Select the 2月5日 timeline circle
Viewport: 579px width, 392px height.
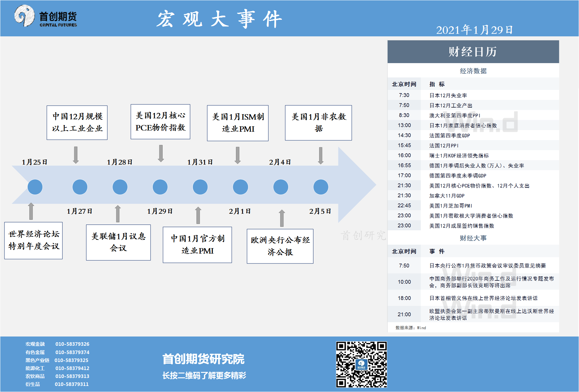pyautogui.click(x=321, y=187)
